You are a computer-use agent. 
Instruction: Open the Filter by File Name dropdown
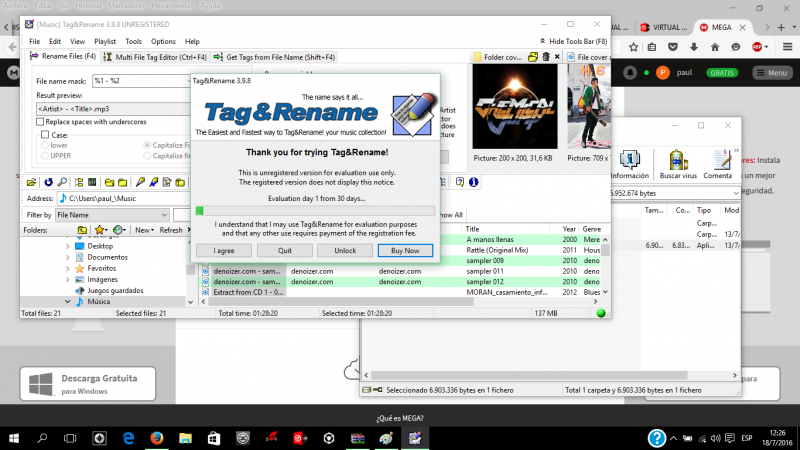112,215
